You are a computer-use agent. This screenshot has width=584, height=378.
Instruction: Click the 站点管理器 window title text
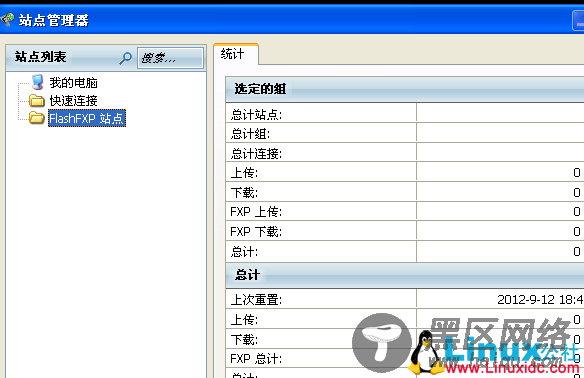tap(54, 20)
